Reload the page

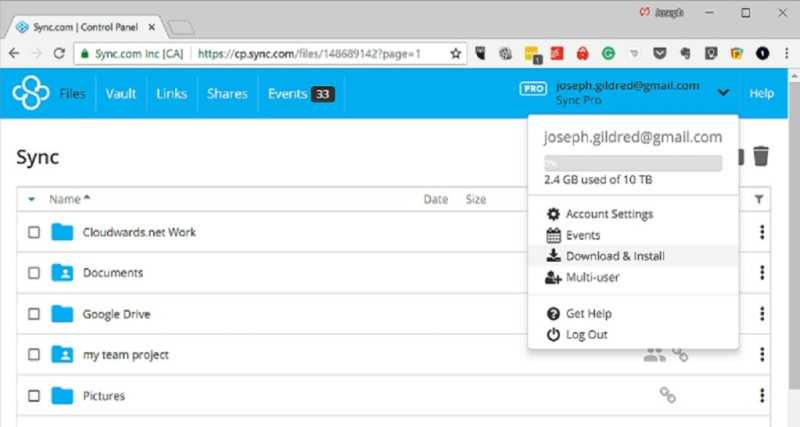tap(59, 53)
